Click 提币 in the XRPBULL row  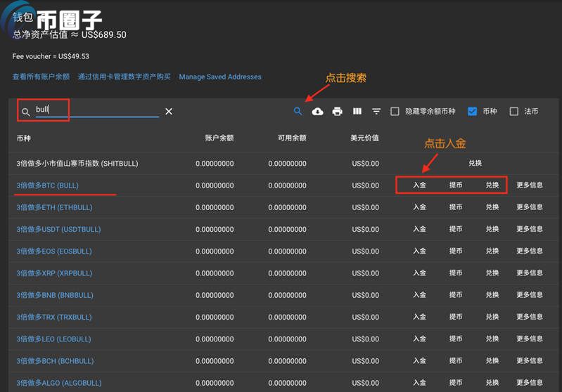[x=456, y=273]
